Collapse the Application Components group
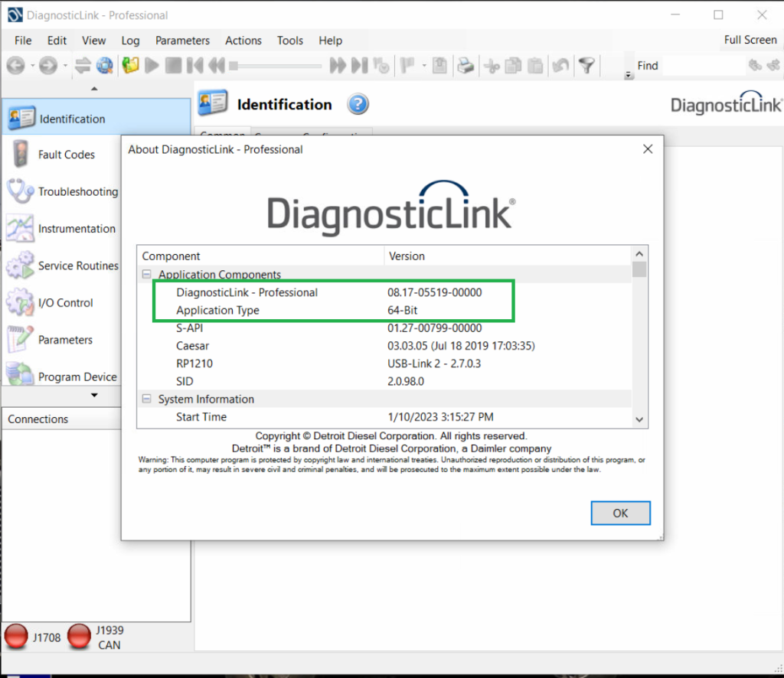Image resolution: width=784 pixels, height=678 pixels. click(x=146, y=274)
